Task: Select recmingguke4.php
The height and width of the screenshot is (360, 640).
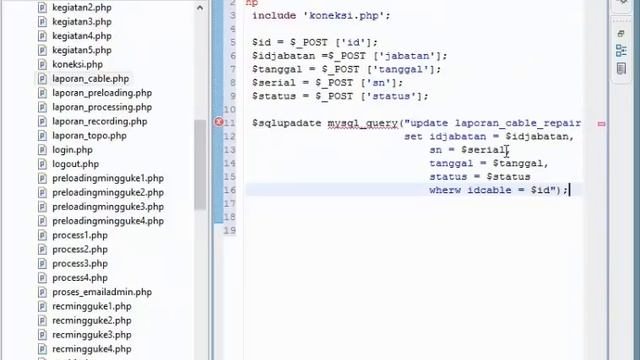Action: click(x=92, y=349)
